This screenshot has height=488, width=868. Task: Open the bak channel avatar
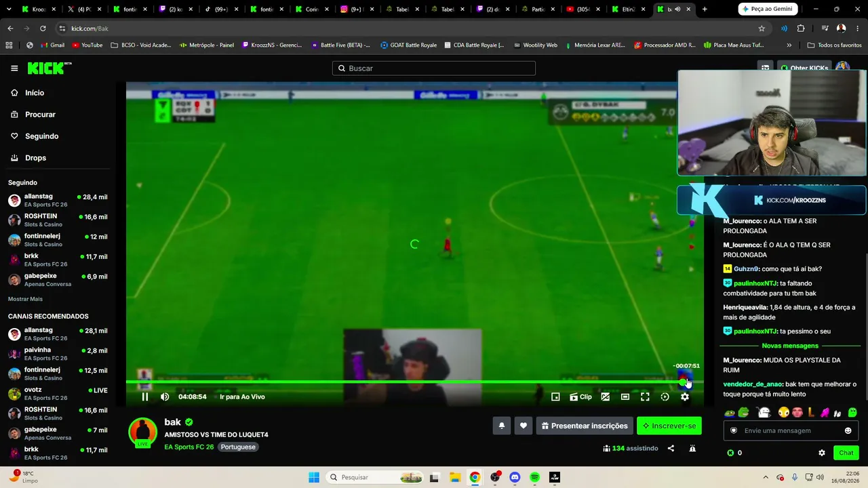[x=142, y=432]
